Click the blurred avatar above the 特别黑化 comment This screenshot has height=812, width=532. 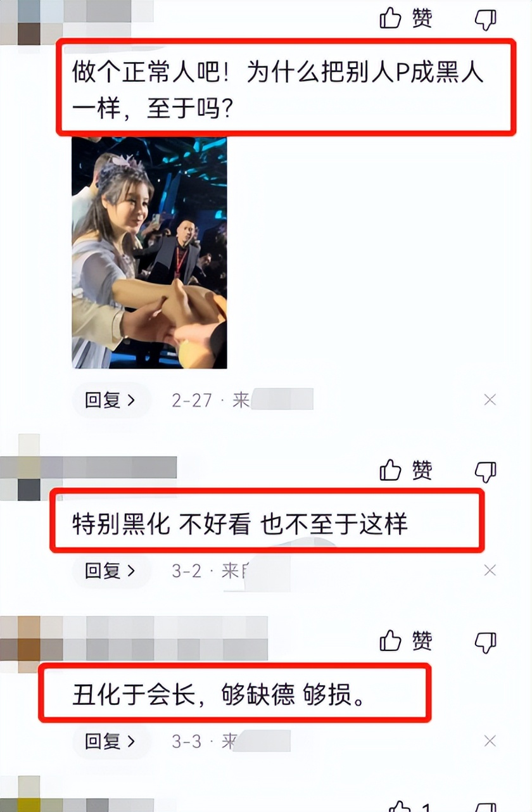click(x=20, y=467)
